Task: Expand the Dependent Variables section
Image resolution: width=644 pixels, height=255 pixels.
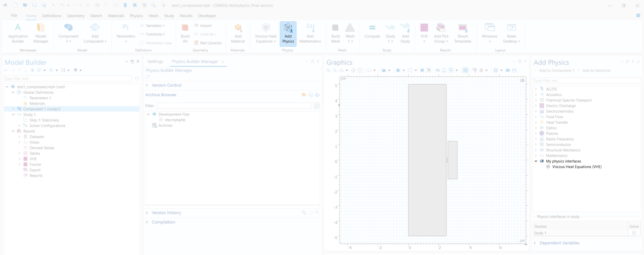Action: 535,243
